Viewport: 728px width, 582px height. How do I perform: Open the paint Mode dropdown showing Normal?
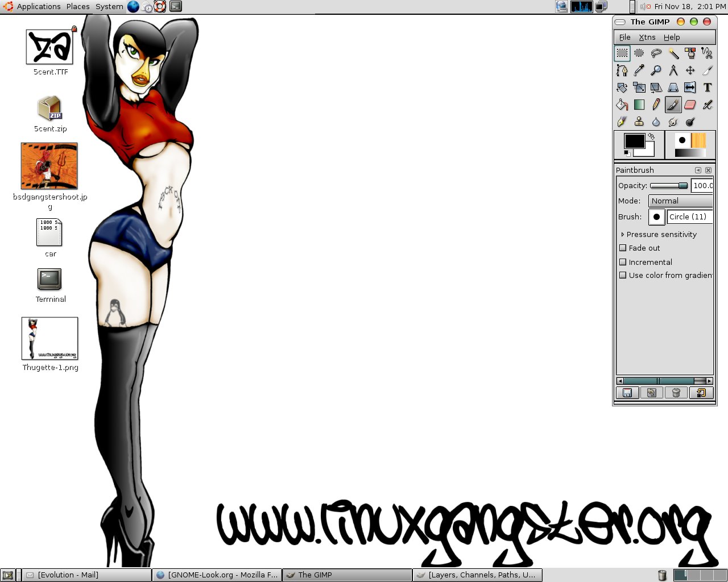pyautogui.click(x=681, y=201)
